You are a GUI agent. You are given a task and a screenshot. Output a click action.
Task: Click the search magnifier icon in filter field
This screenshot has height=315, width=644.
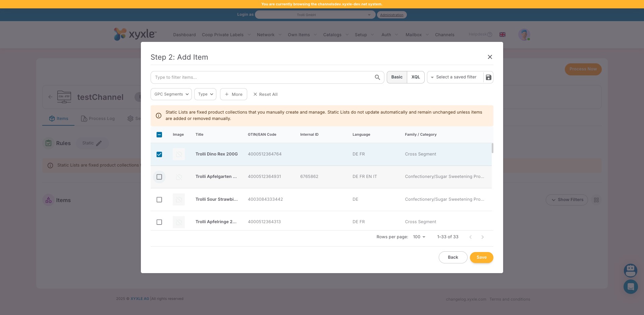point(377,77)
